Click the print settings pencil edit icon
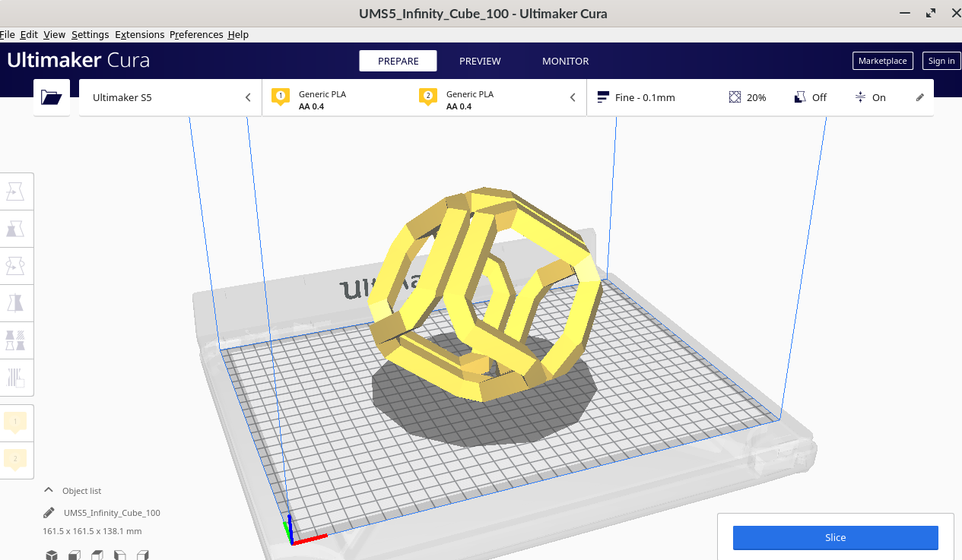962x560 pixels. [920, 97]
